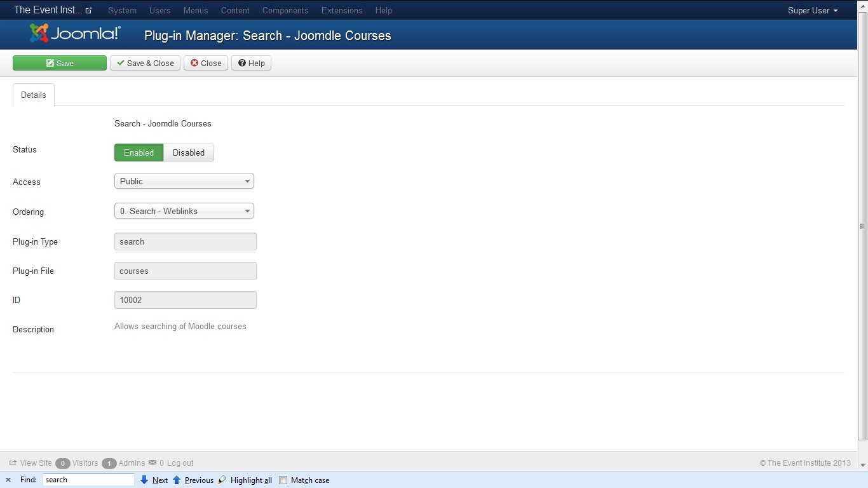Image resolution: width=868 pixels, height=488 pixels.
Task: Switch to the Details tab
Action: point(34,95)
